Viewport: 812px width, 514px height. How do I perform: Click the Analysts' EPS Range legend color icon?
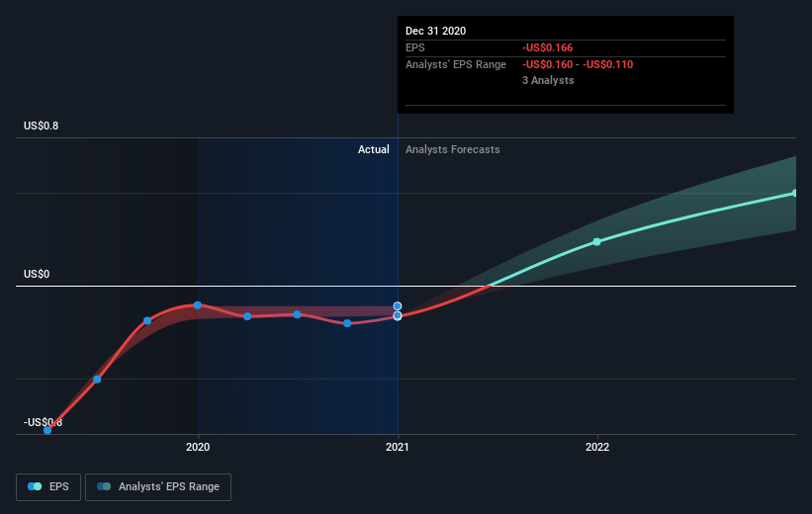(x=104, y=486)
